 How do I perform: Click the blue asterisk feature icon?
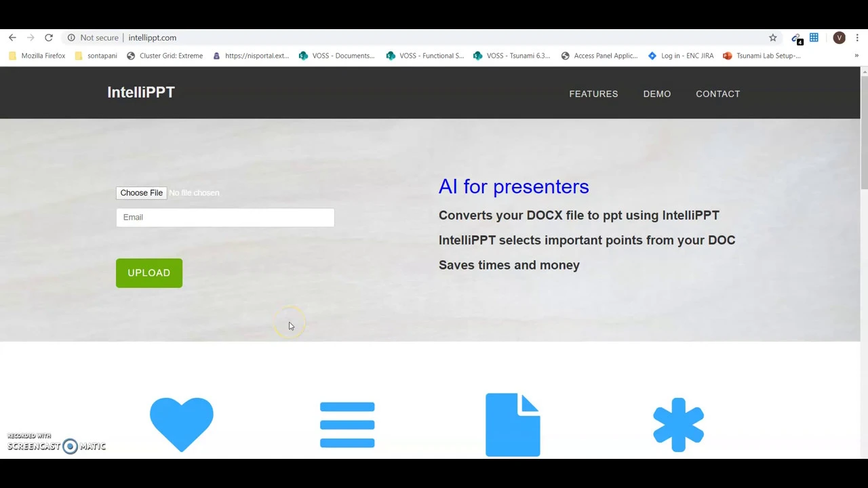(678, 425)
